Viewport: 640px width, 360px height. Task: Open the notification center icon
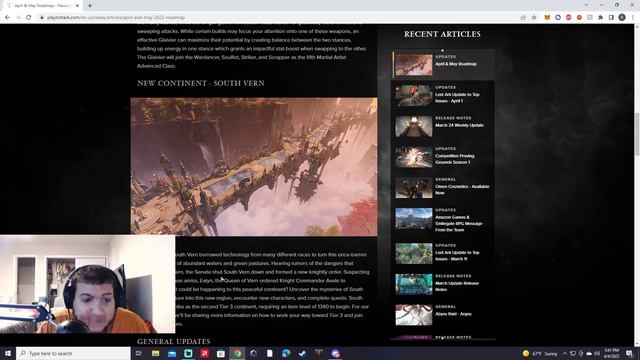(x=629, y=353)
